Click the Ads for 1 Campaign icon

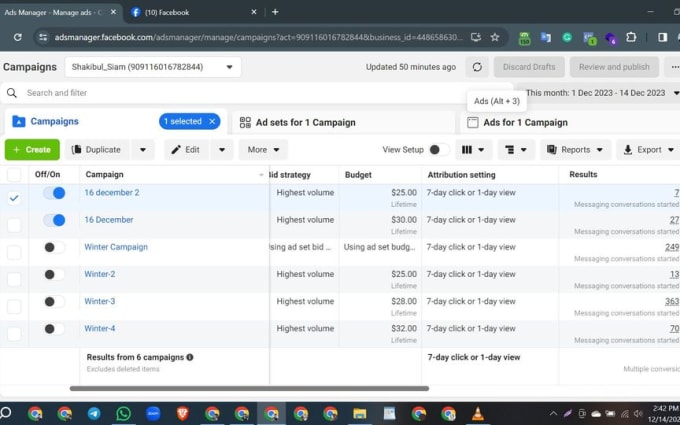[x=473, y=123]
